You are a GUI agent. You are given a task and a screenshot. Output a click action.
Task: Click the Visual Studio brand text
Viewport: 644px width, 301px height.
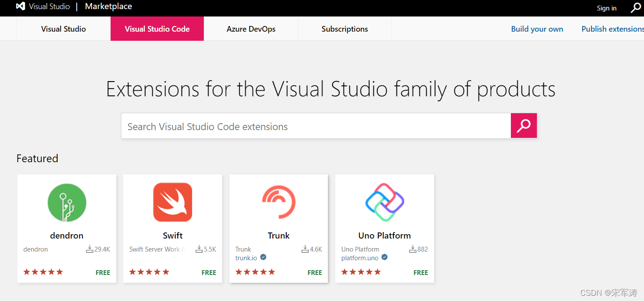[x=49, y=7]
